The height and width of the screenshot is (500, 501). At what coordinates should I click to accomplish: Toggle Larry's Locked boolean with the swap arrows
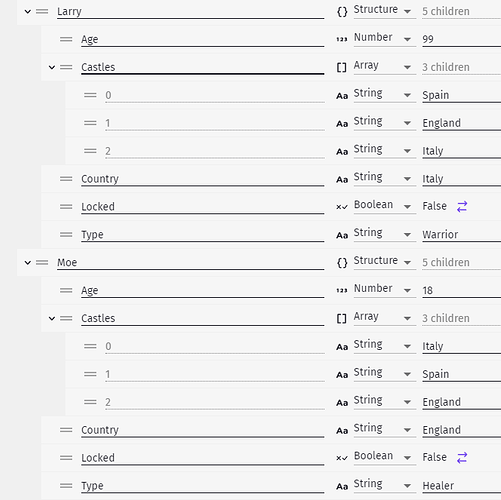point(462,207)
